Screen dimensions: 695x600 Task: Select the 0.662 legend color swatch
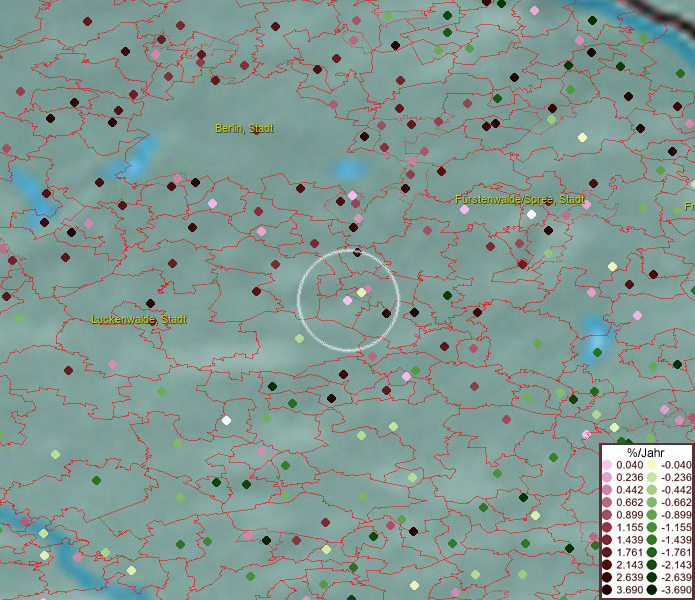point(607,502)
